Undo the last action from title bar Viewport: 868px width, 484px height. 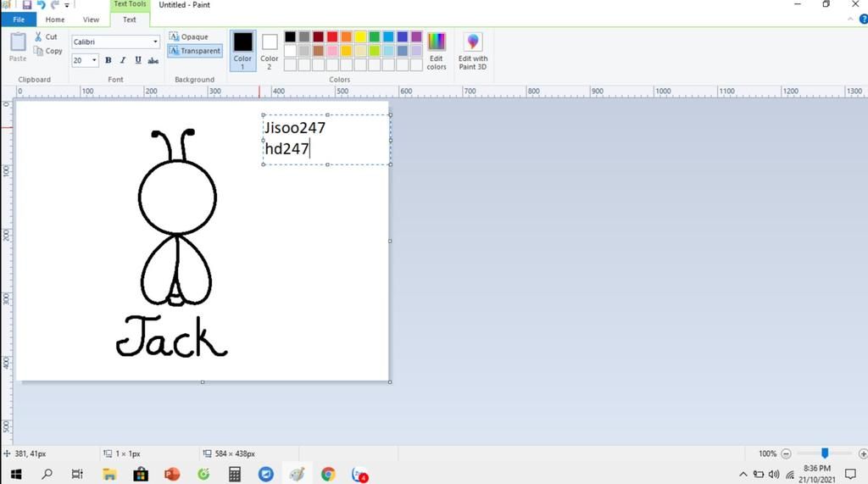41,5
